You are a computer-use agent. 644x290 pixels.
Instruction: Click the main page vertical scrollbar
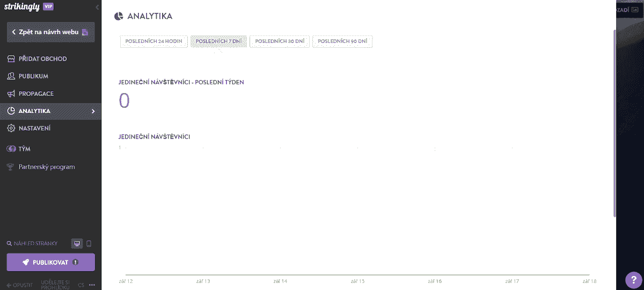[x=614, y=124]
